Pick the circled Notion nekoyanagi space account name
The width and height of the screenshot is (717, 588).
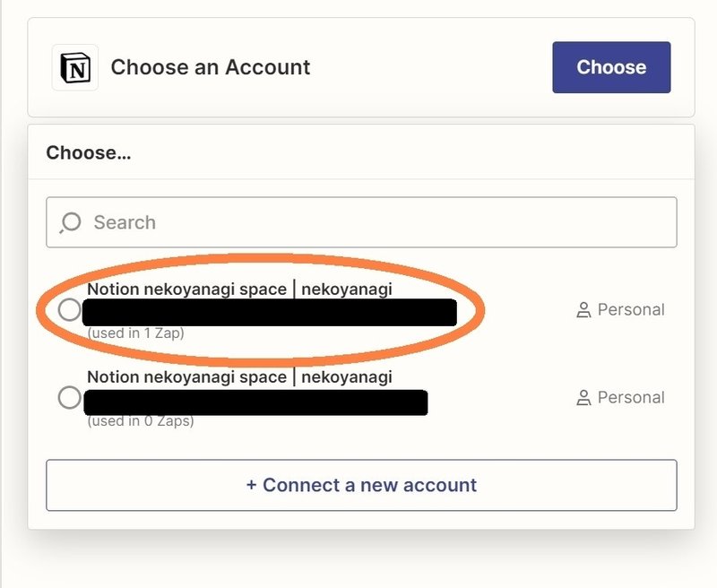coord(239,289)
